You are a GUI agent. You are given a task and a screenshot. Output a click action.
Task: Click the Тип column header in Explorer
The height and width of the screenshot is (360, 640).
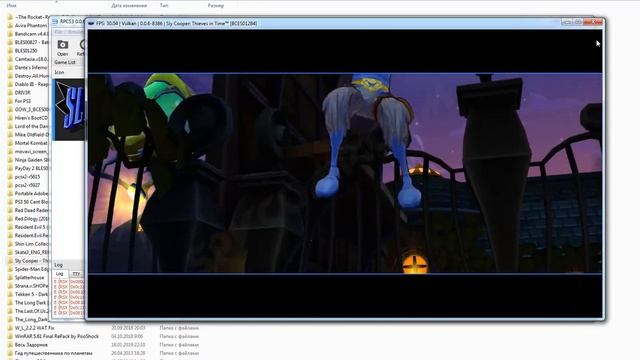164,6
